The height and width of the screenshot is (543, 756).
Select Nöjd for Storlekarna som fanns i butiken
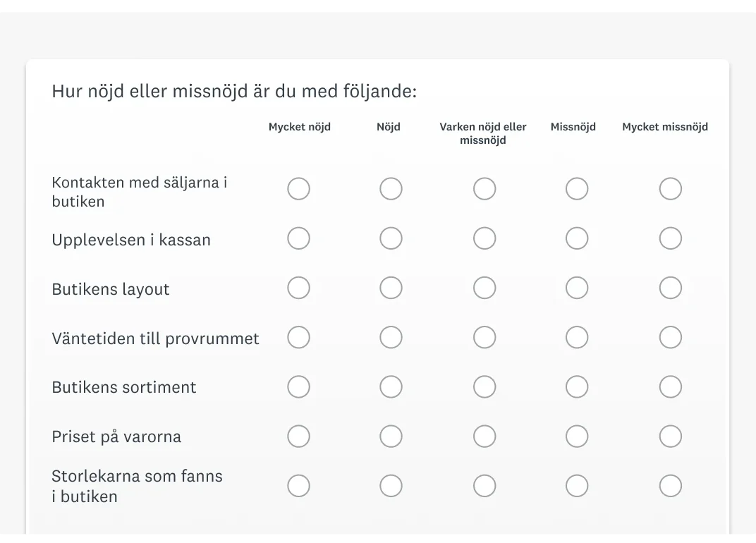(391, 486)
